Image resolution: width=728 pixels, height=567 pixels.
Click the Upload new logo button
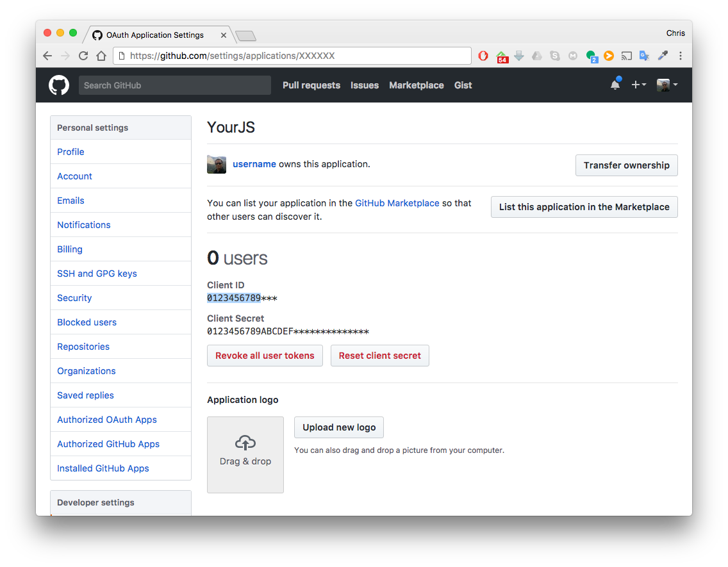[x=338, y=427]
